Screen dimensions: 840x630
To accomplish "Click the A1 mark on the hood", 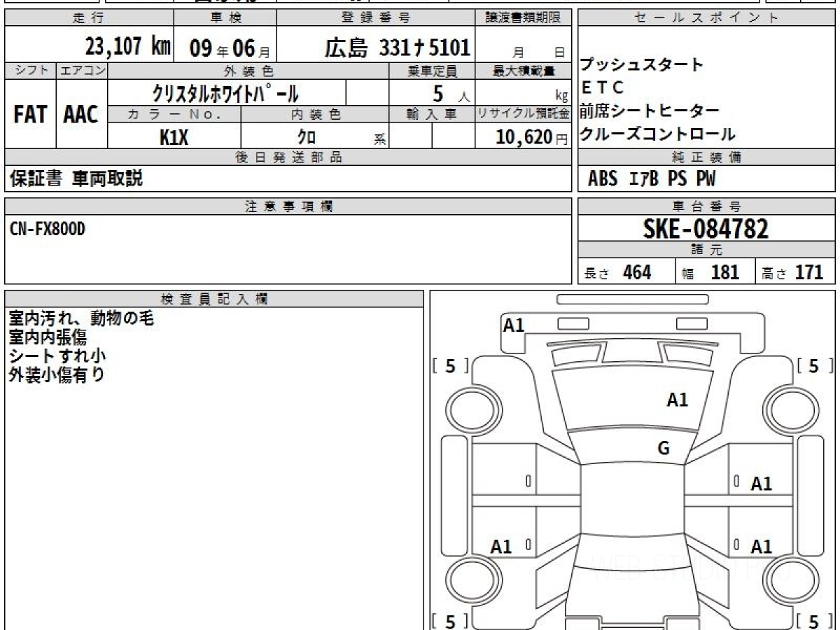I will [677, 400].
